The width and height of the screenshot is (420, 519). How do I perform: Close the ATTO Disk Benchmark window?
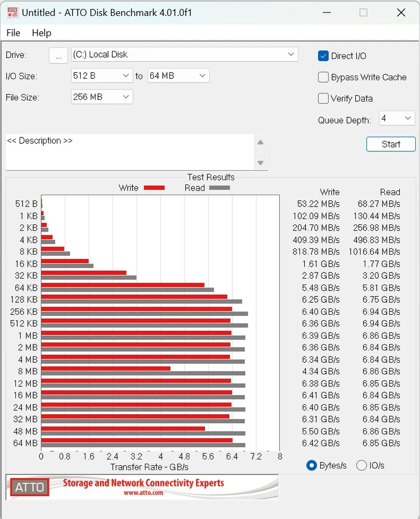401,12
